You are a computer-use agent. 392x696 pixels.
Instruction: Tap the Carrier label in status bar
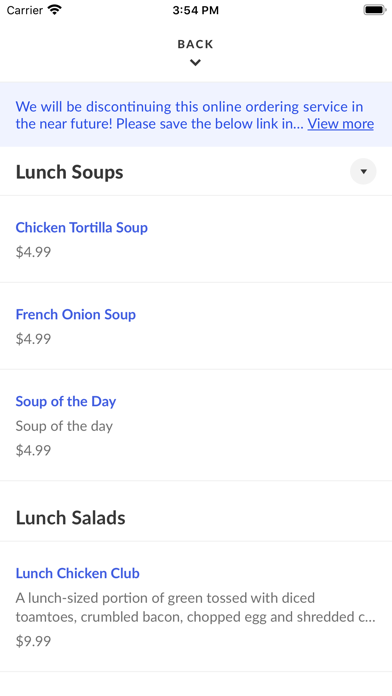coord(24,10)
